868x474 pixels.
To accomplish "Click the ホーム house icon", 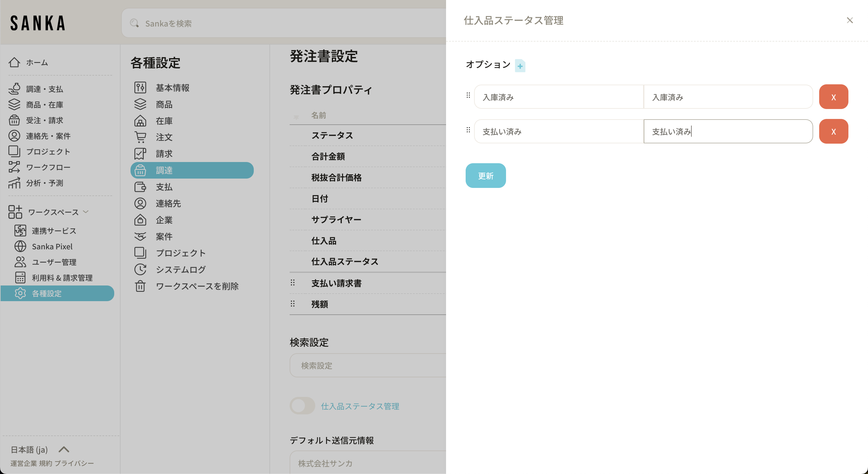I will [14, 62].
